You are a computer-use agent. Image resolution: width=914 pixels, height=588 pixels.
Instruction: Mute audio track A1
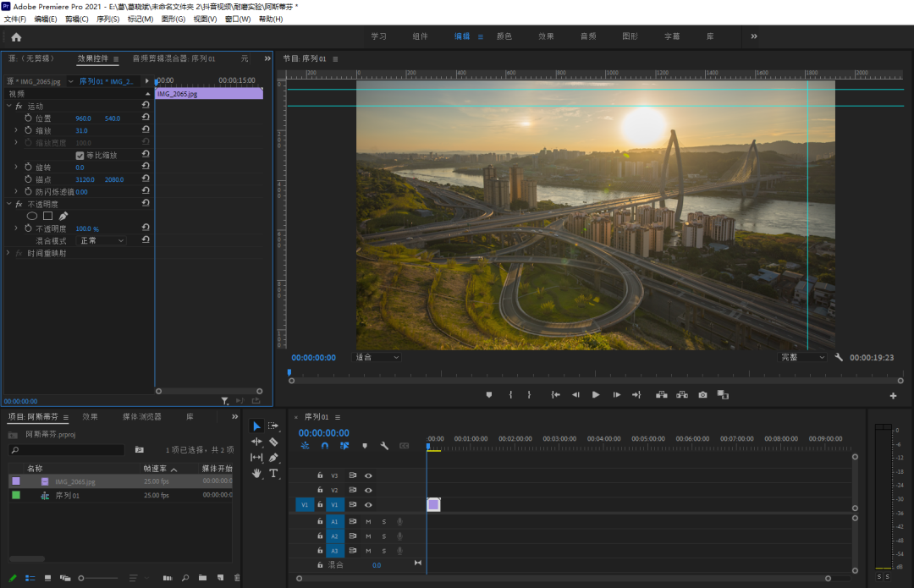(368, 521)
